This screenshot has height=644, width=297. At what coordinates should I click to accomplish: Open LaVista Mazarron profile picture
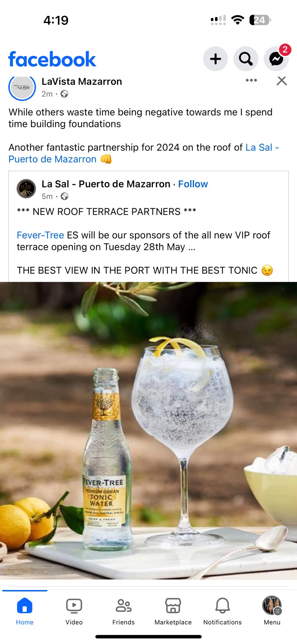(x=22, y=87)
